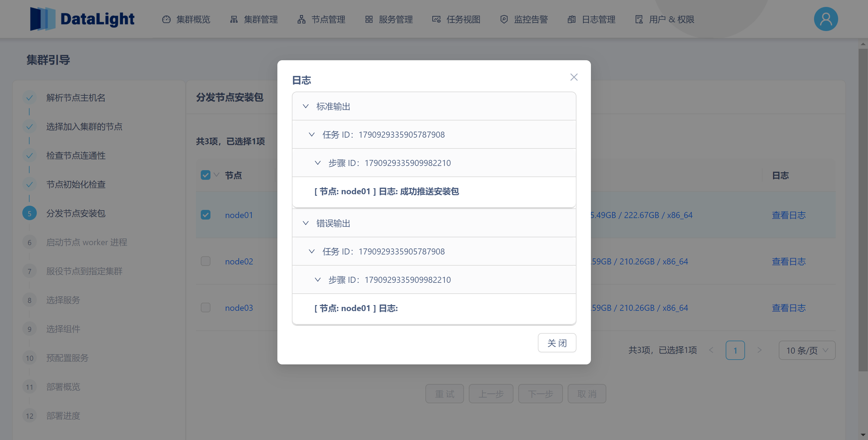
Task: Click the page vertical scrollbar
Action: click(x=863, y=210)
